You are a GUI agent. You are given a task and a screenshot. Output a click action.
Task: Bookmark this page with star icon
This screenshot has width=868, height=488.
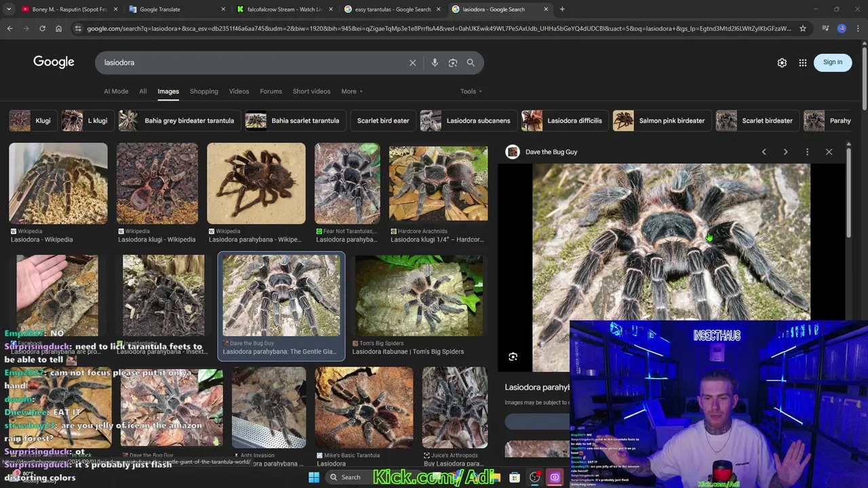pyautogui.click(x=803, y=28)
